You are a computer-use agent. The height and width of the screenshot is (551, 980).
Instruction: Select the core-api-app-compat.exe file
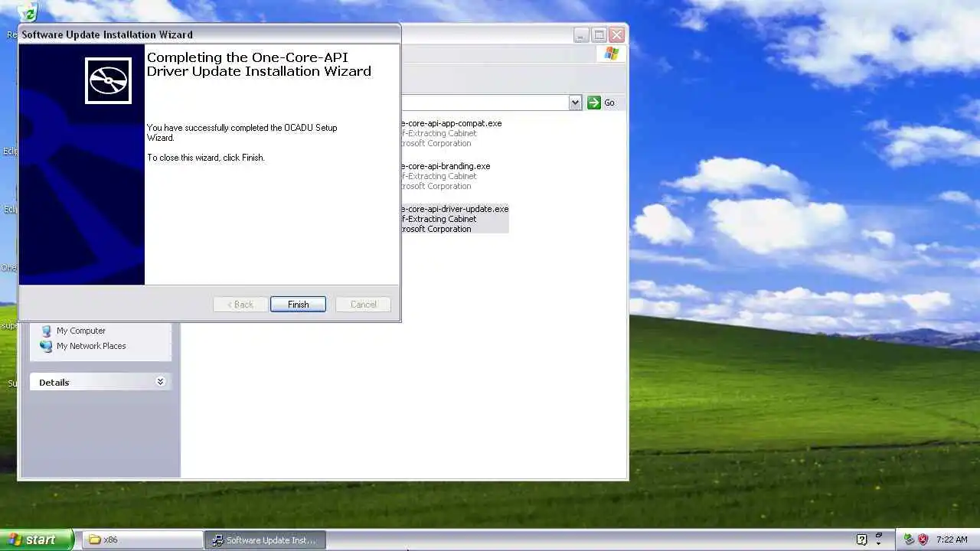pyautogui.click(x=452, y=133)
